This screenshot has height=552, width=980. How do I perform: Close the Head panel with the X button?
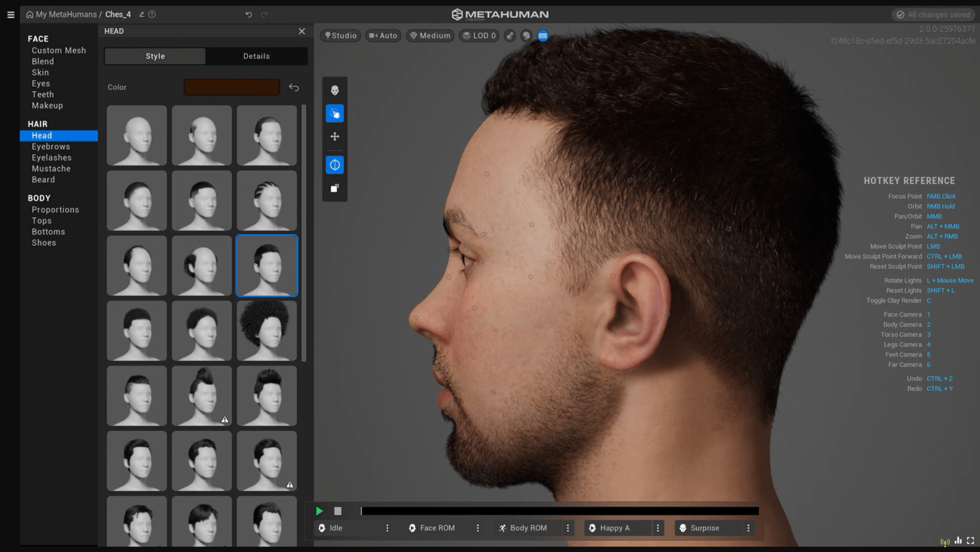tap(302, 32)
